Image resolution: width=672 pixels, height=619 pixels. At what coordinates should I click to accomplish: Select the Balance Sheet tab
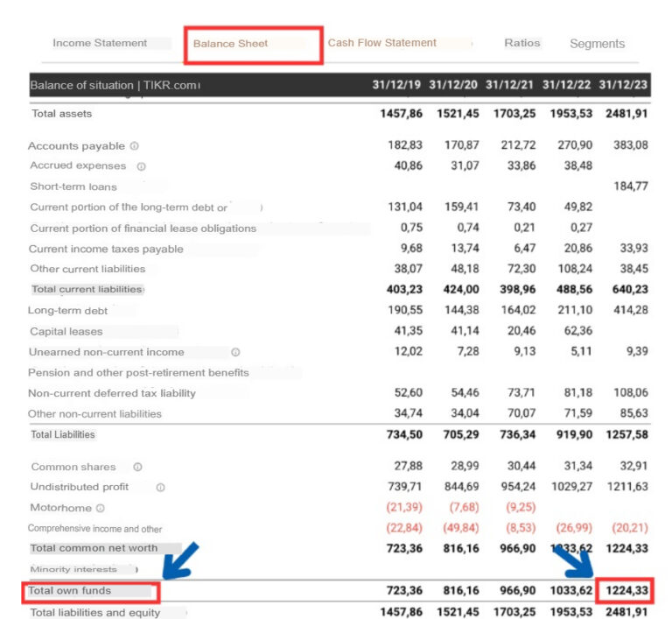tap(231, 44)
